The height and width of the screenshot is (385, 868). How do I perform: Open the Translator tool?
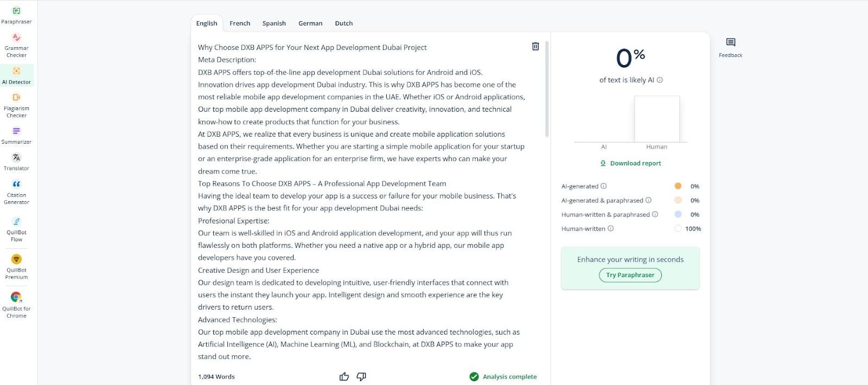coord(16,162)
